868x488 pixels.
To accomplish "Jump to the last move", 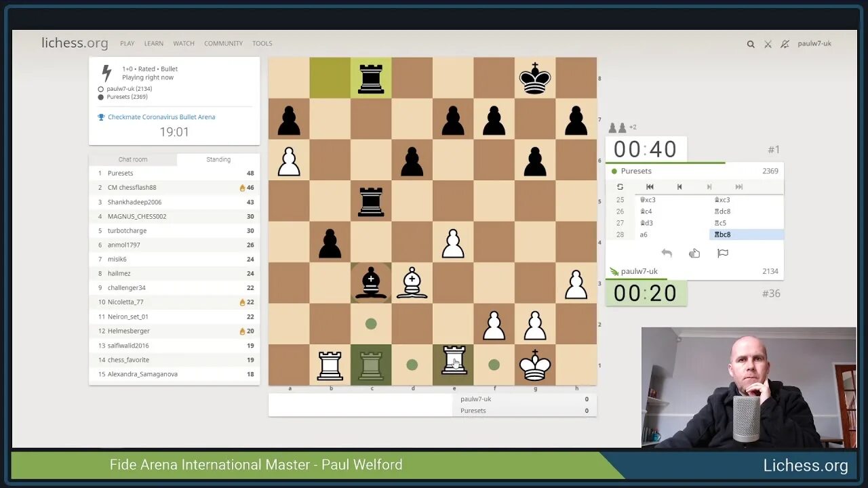I will pyautogui.click(x=739, y=187).
